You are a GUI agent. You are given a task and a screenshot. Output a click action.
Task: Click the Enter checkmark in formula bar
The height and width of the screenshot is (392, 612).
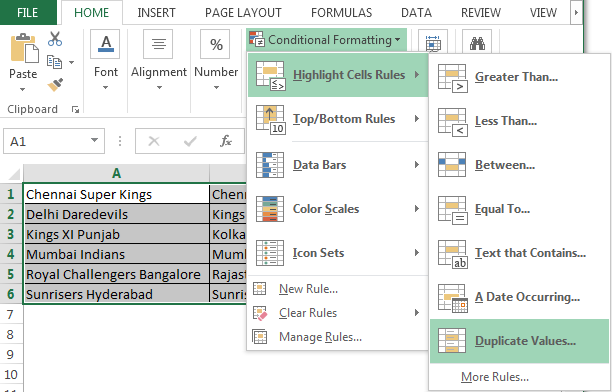point(190,141)
